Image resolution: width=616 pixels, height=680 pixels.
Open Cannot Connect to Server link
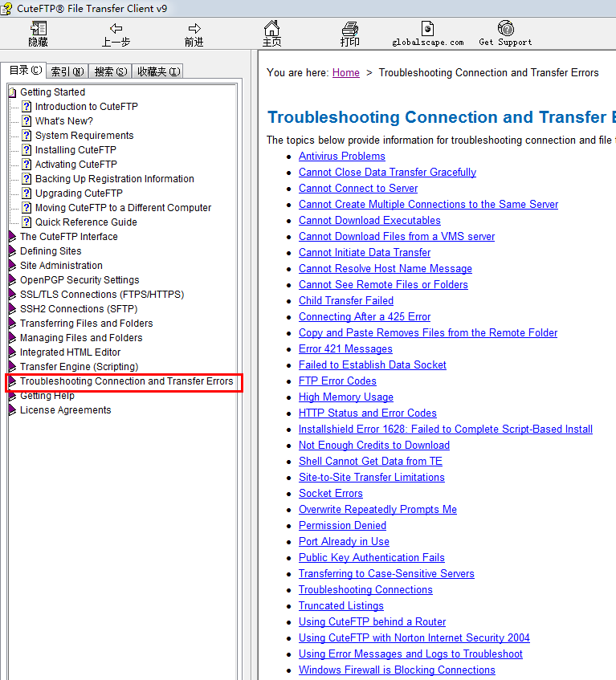tap(358, 188)
